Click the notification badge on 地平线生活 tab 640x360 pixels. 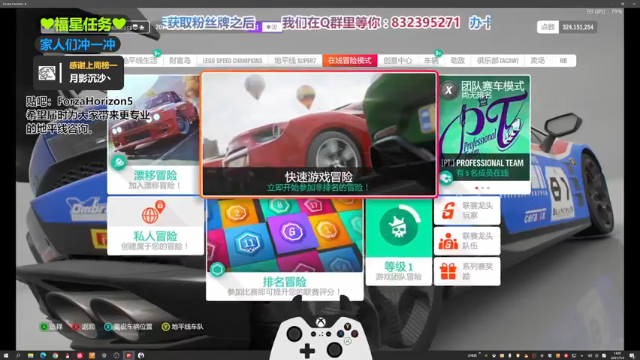point(157,53)
